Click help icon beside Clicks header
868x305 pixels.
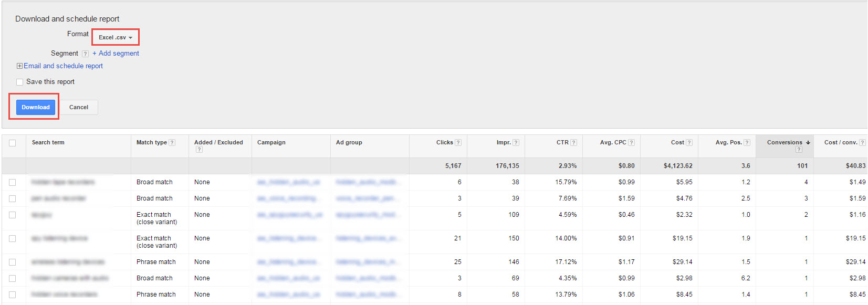(458, 143)
